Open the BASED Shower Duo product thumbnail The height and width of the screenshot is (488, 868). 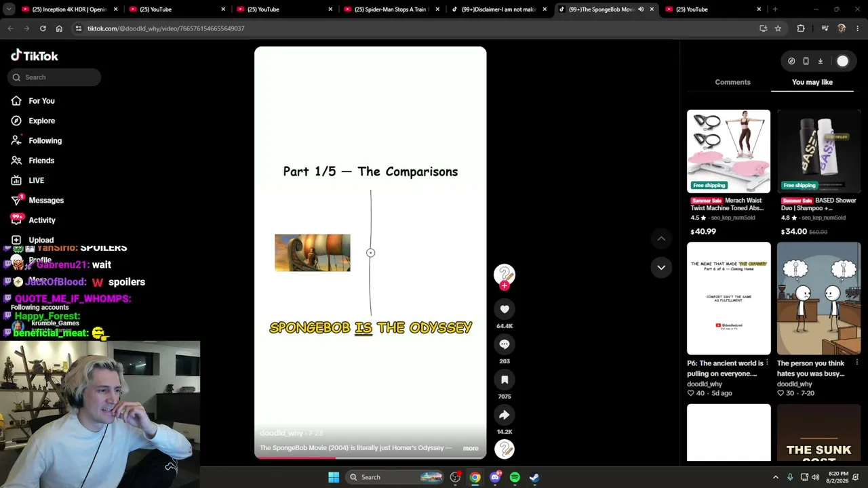[818, 151]
